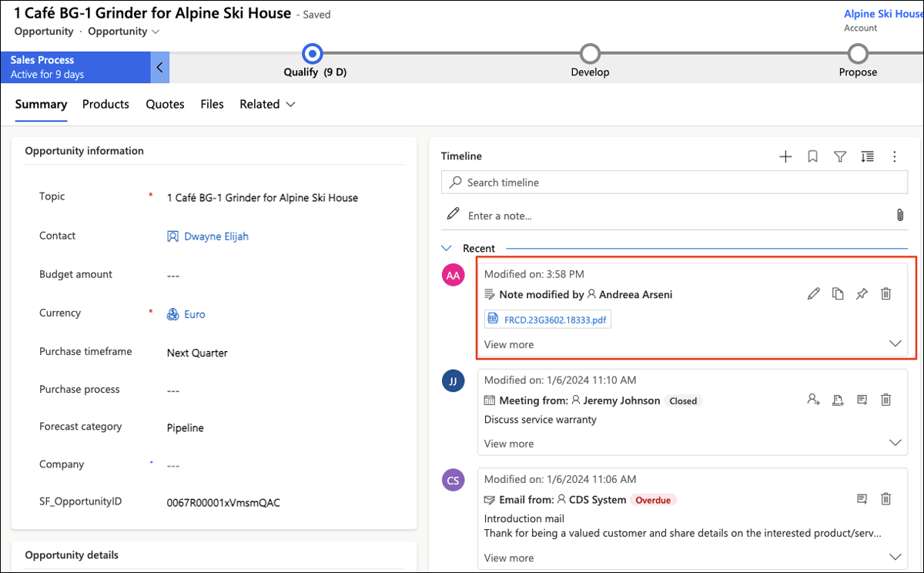Copy the Andreea Arseni note

pyautogui.click(x=838, y=293)
